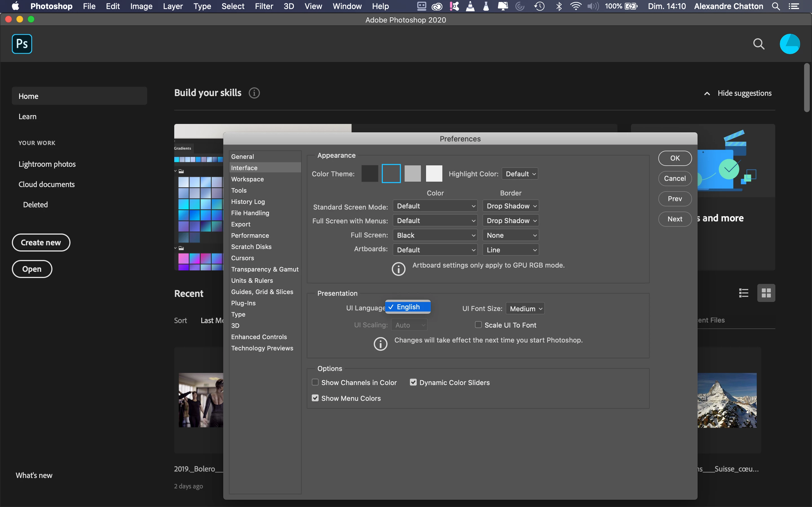Open the Full Screen color dropdown set to Black

pyautogui.click(x=435, y=235)
